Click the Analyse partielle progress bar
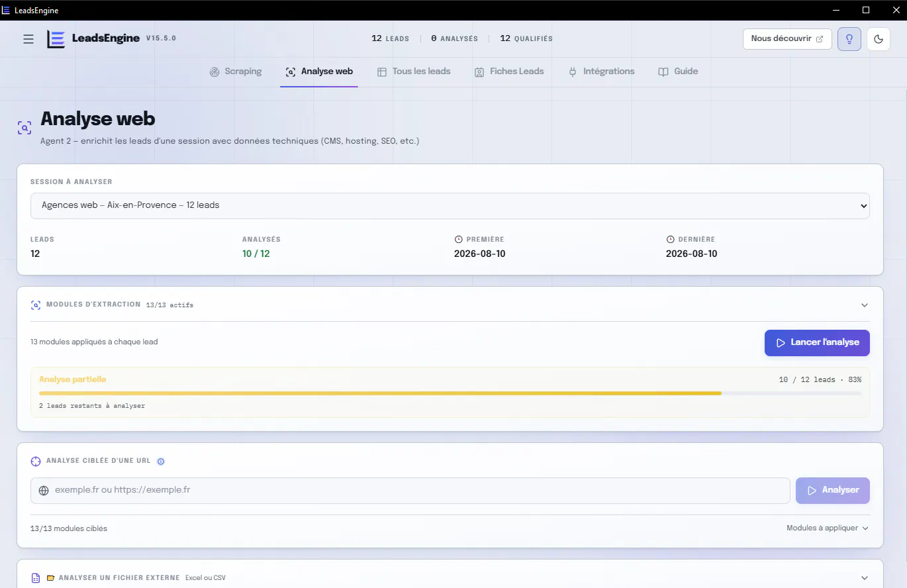 (450, 393)
